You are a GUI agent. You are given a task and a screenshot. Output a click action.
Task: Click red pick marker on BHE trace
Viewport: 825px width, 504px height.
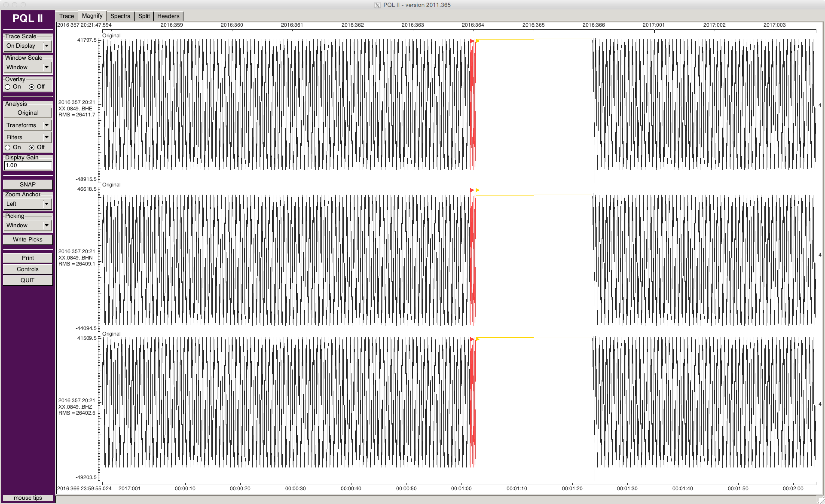click(x=472, y=41)
